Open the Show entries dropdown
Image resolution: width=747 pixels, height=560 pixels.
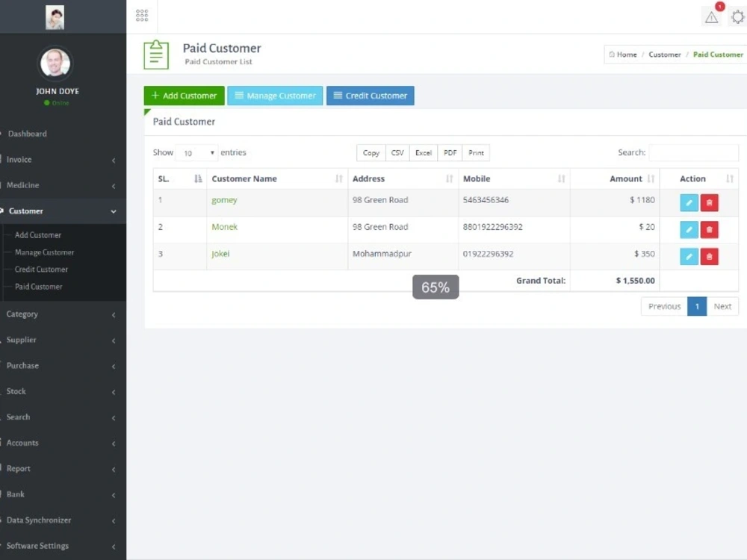[x=196, y=152]
